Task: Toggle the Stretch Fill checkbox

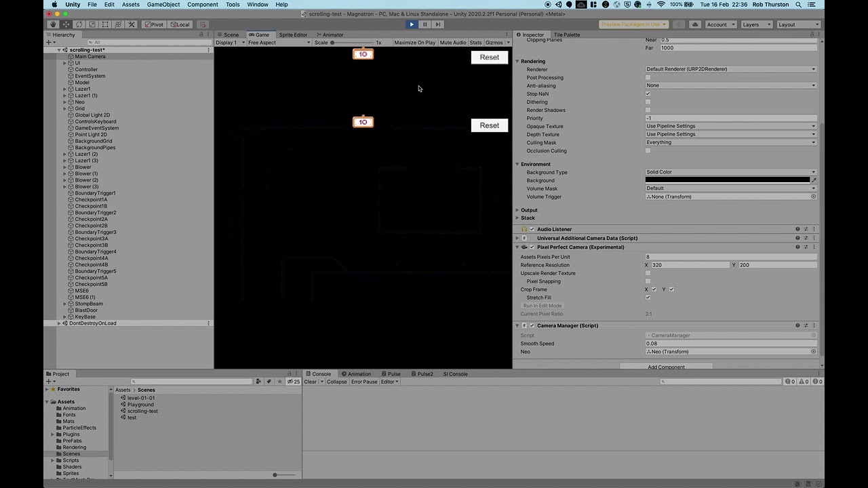Action: pyautogui.click(x=648, y=298)
